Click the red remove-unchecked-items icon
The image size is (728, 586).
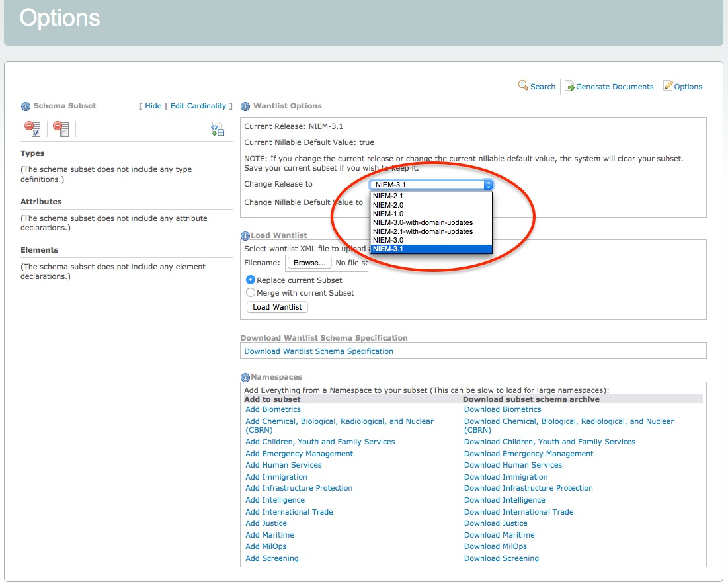(61, 128)
